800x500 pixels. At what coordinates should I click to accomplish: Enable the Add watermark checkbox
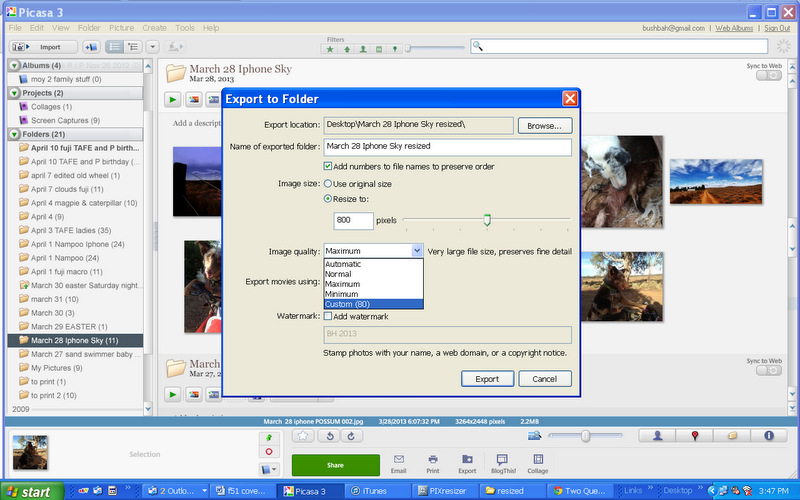[x=329, y=316]
